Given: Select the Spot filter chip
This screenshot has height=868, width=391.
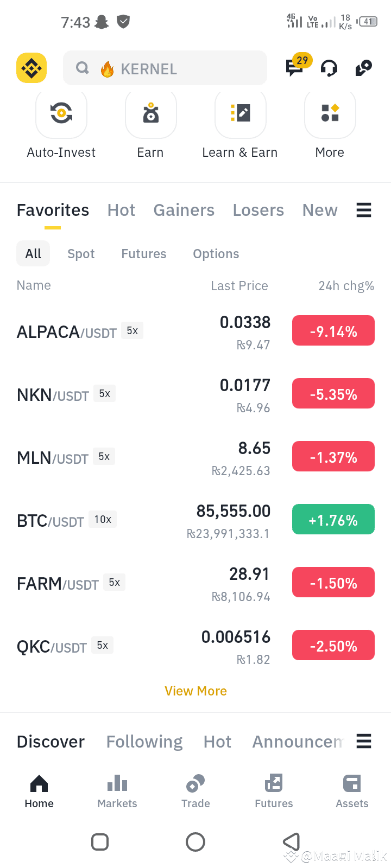Looking at the screenshot, I should click(81, 254).
